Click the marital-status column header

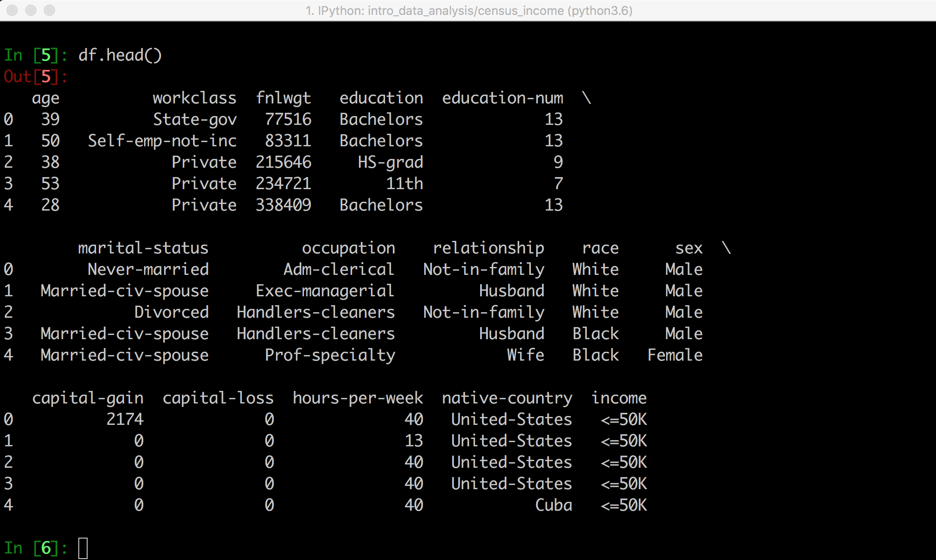pos(143,248)
